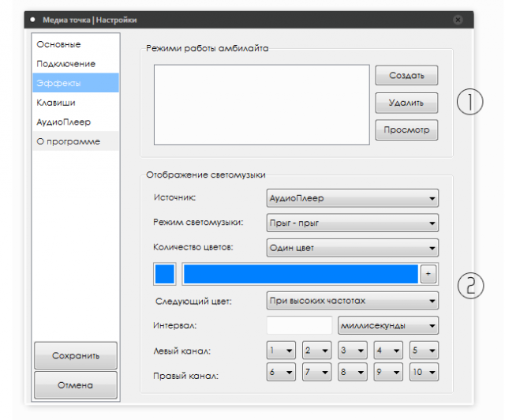
Task: Open the Количество цветов dropdown
Action: pos(352,249)
